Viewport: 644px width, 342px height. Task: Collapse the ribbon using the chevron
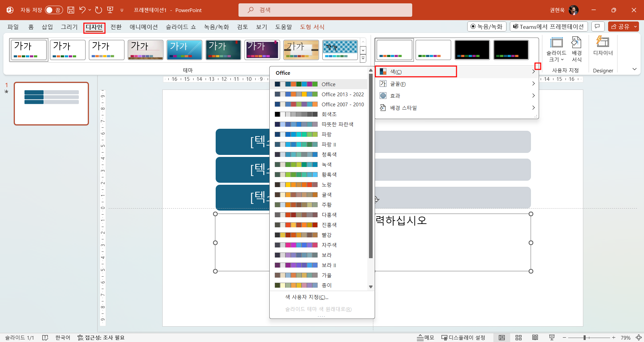634,69
